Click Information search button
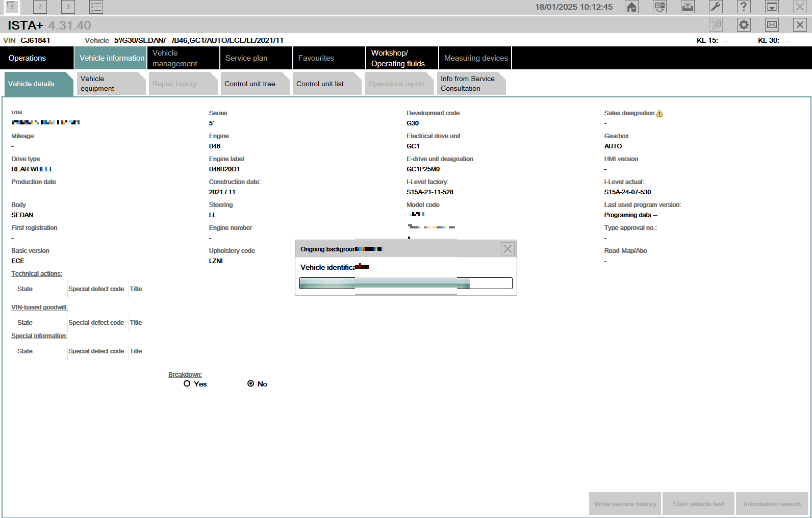 [x=772, y=504]
